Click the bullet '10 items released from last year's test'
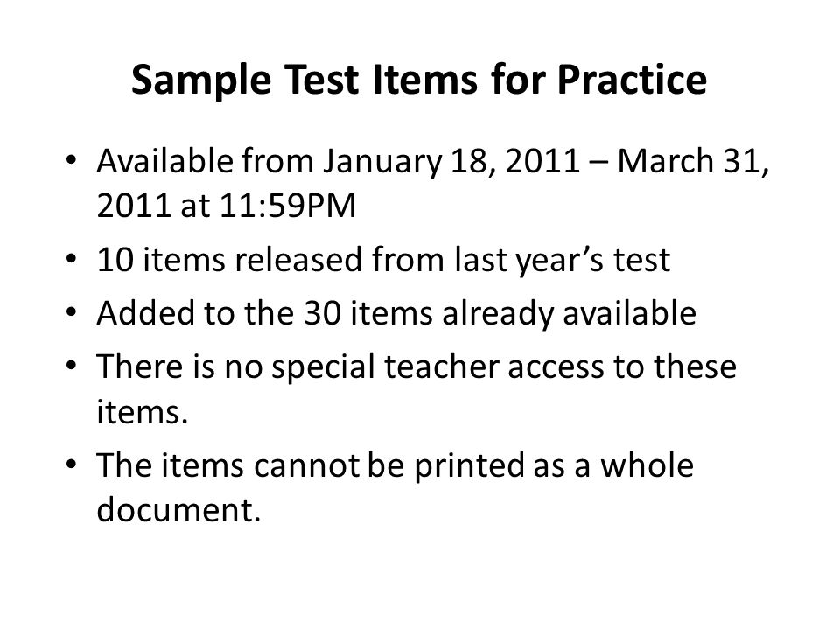840x630 pixels. click(383, 261)
